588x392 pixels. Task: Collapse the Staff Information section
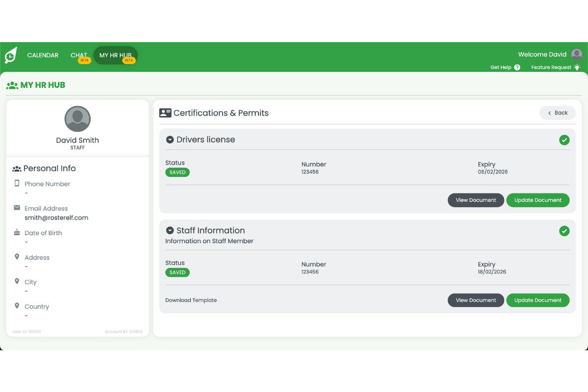(x=170, y=230)
